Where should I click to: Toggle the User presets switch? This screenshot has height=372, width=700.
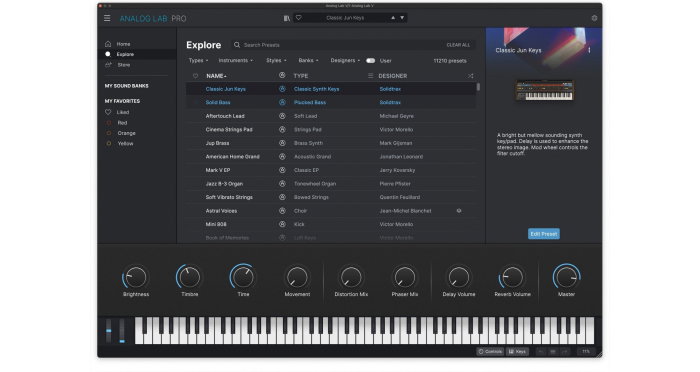pos(371,61)
